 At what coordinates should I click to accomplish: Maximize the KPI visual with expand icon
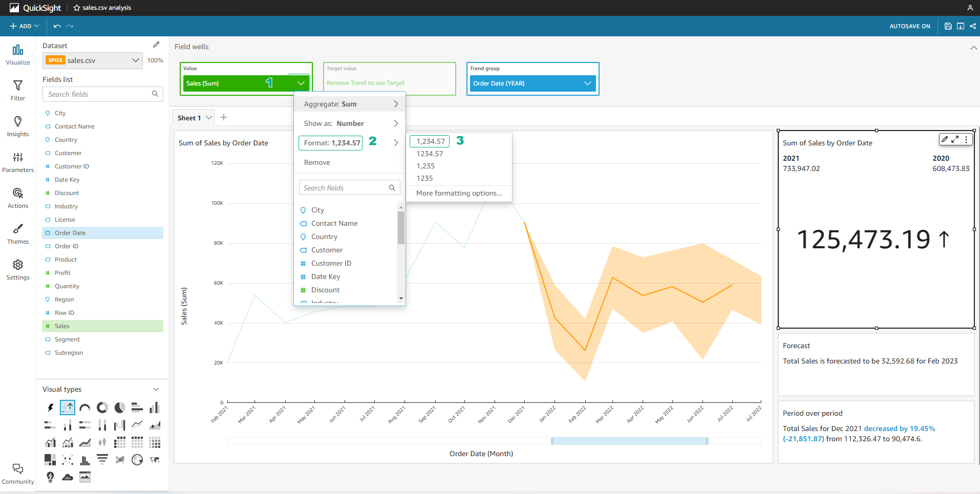point(955,139)
